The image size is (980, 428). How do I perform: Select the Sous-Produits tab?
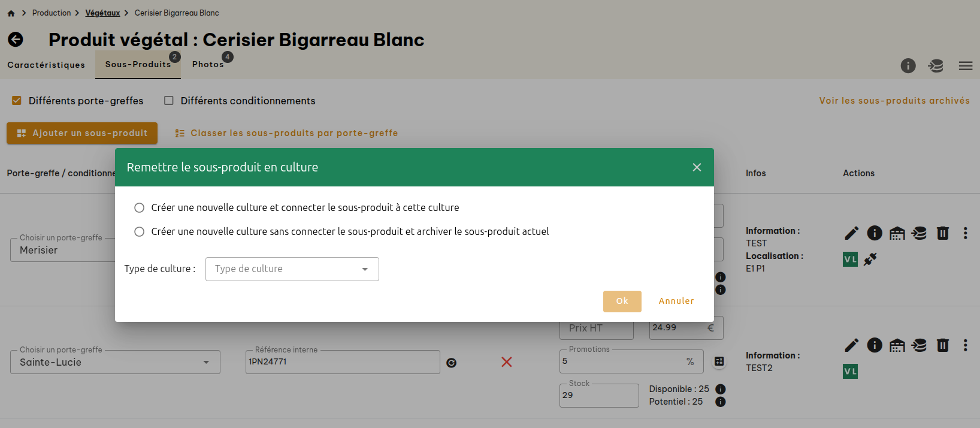tap(138, 64)
